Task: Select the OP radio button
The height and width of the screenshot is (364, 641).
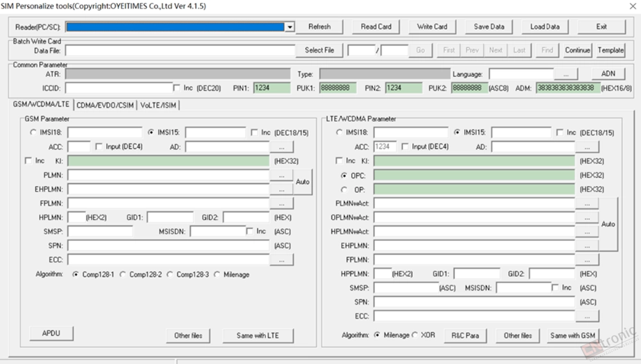Action: [344, 190]
